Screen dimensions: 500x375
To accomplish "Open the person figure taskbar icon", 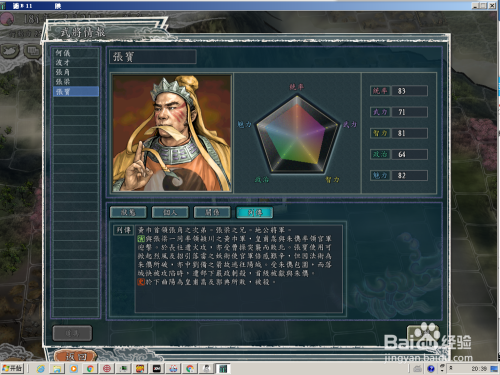I will pos(207,369).
